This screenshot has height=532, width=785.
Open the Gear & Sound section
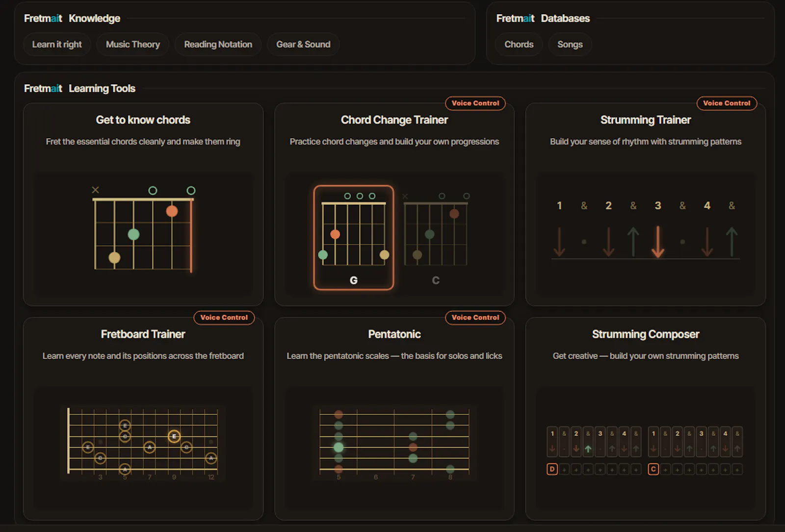click(x=303, y=45)
